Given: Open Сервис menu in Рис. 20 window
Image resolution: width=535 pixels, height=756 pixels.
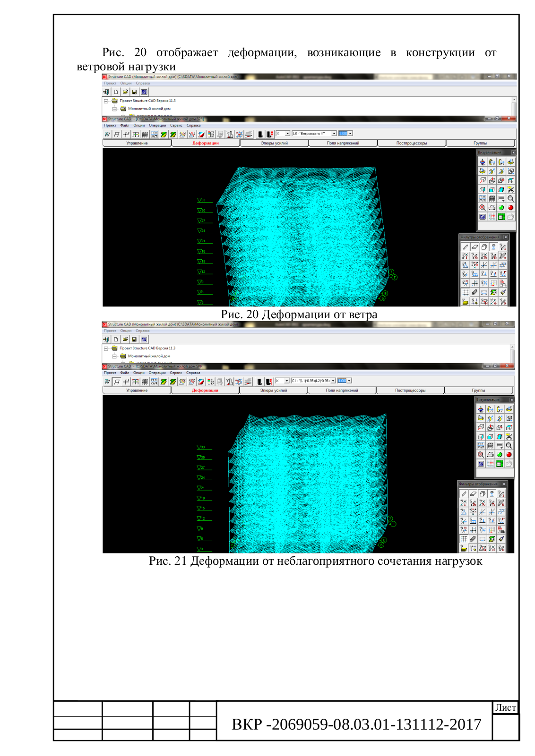Looking at the screenshot, I should 176,126.
